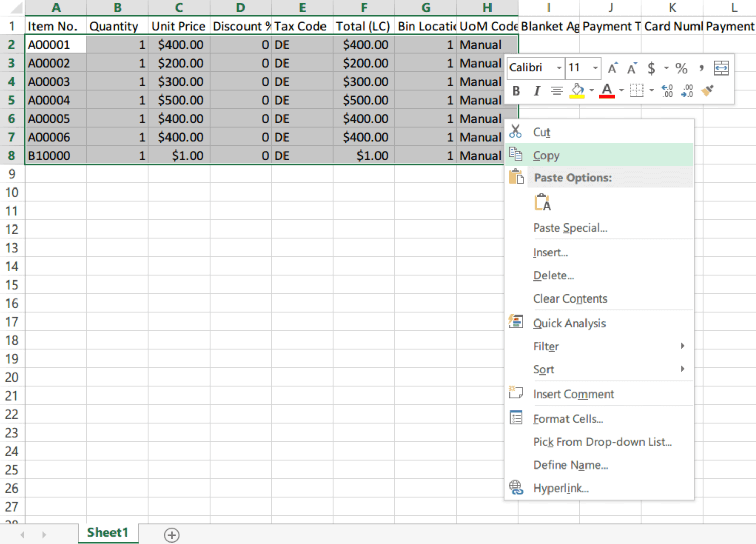Screen dimensions: 756x544
Task: Apply yellow fill color bucket
Action: [577, 91]
